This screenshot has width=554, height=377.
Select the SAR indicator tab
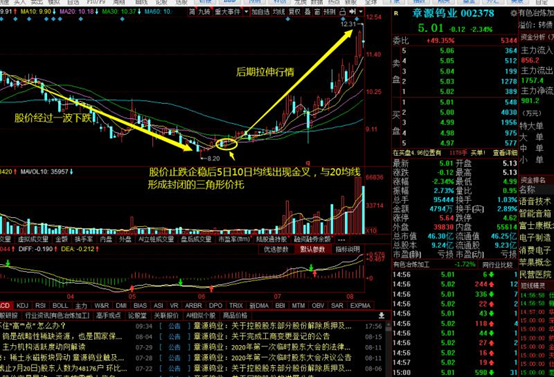[x=336, y=305]
